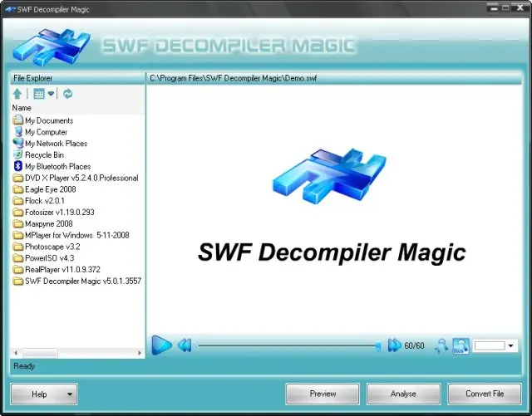Step forward to the next frame
The height and width of the screenshot is (416, 532).
[x=394, y=345]
